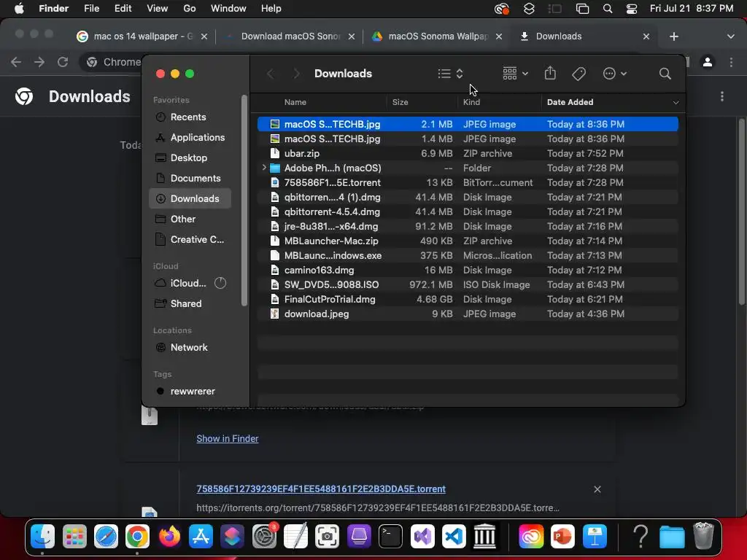Select FinalCutProTrial.dmg file
Screen dimensions: 747x560
468,299
